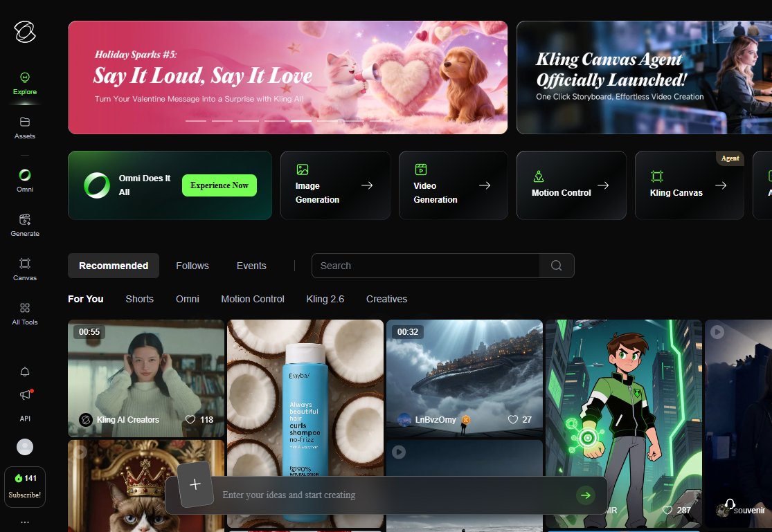Switch to the Follows tab
Viewport: 772px width, 532px height.
pyautogui.click(x=192, y=266)
